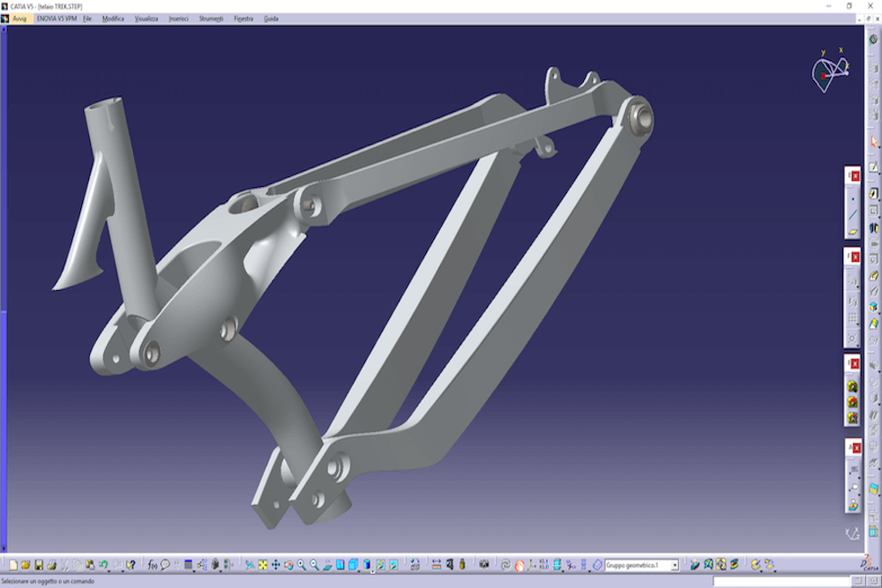
Task: Click the Update All icon
Action: (505, 565)
